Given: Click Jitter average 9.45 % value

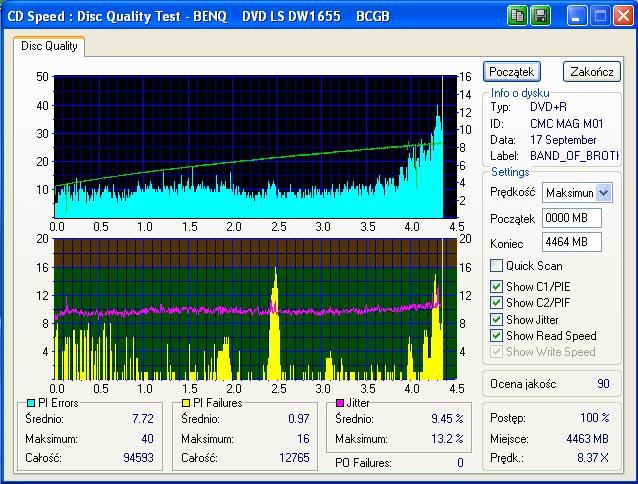Looking at the screenshot, I should 447,419.
